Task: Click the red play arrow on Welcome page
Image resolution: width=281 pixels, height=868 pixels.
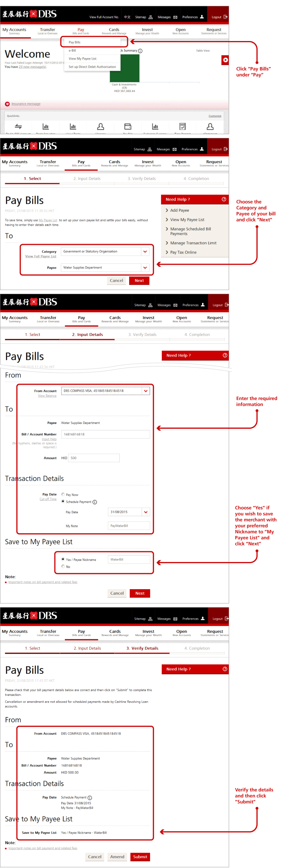Action: [x=225, y=60]
